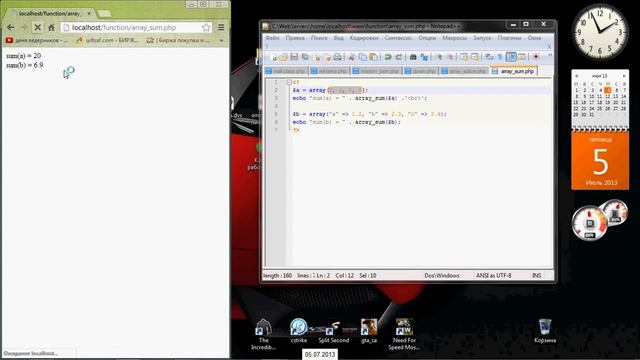Expand the bookmarks bar overflow arrow

(221, 40)
